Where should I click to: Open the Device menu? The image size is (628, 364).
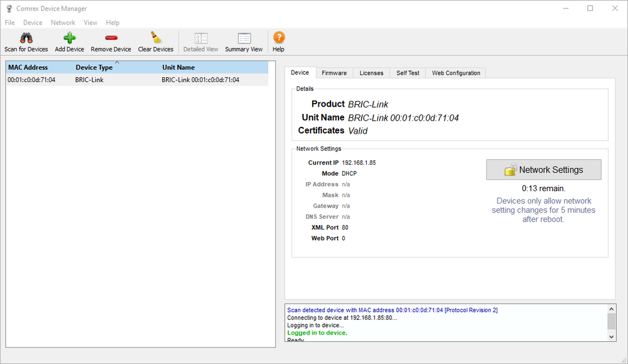(x=33, y=23)
